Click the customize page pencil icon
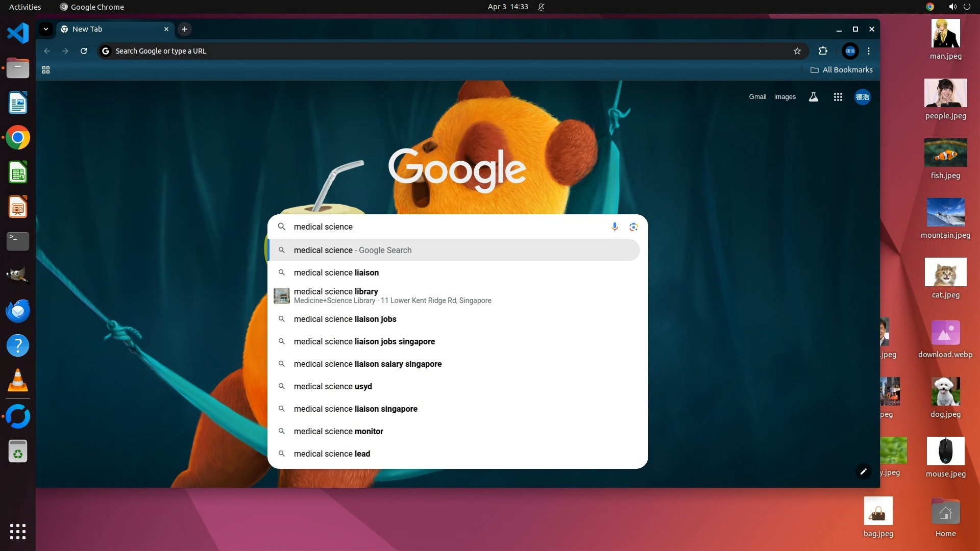The height and width of the screenshot is (551, 980). [863, 471]
